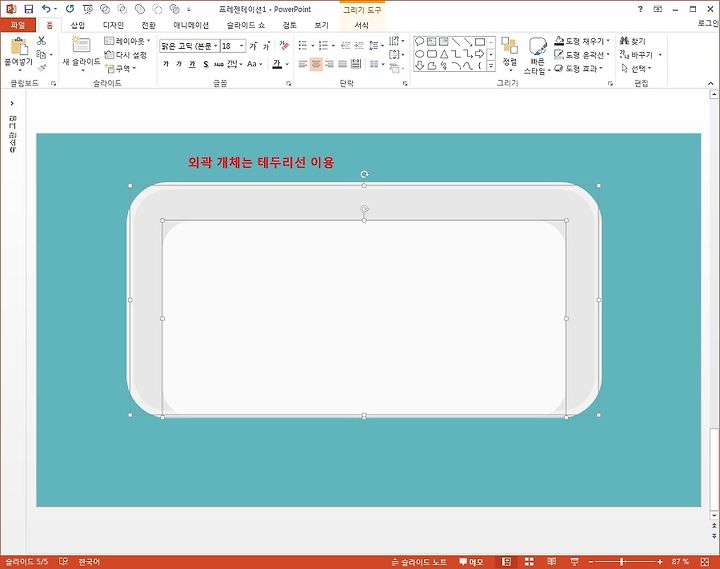Click the zoom in plus button
This screenshot has width=720, height=569.
click(660, 562)
